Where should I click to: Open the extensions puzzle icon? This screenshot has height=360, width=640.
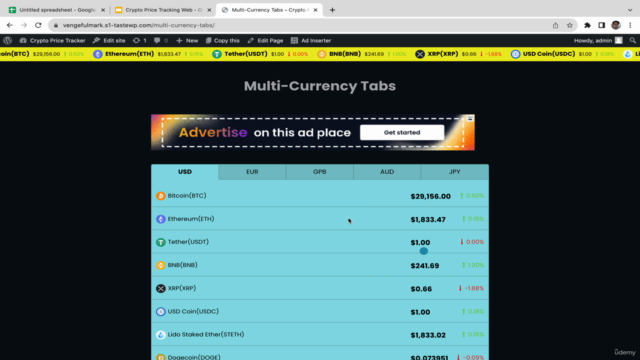pos(587,25)
